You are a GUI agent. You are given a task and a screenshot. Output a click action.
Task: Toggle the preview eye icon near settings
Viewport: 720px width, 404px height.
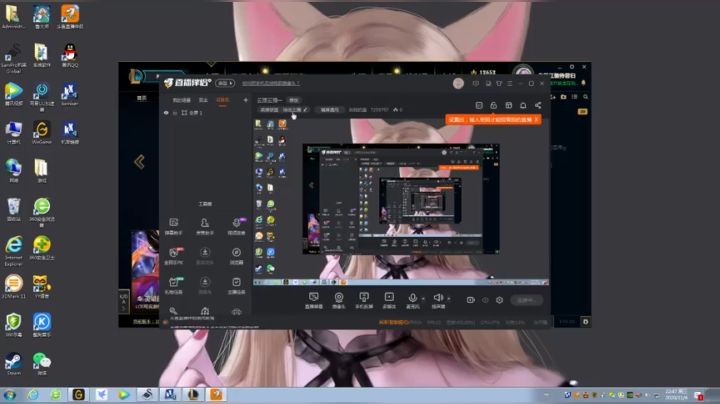[485, 300]
